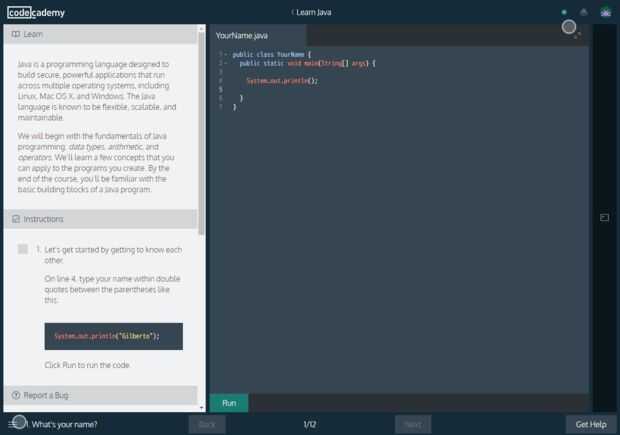Click the System.out.println line in editor
620x435 pixels.
click(x=282, y=81)
